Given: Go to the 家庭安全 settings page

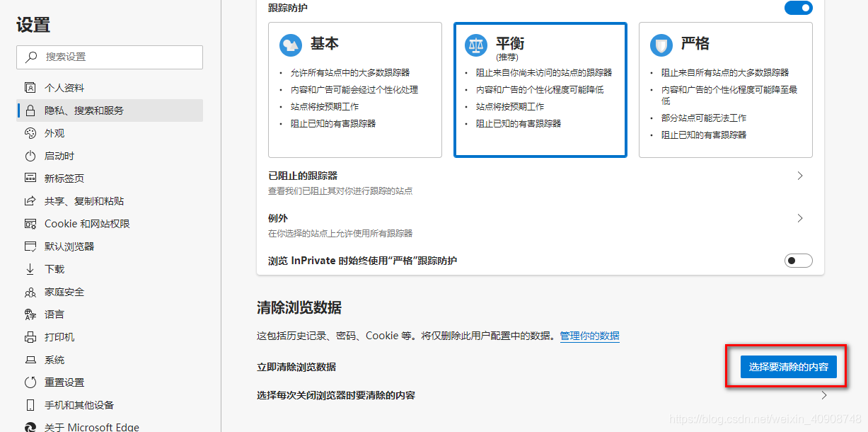Looking at the screenshot, I should (110, 292).
